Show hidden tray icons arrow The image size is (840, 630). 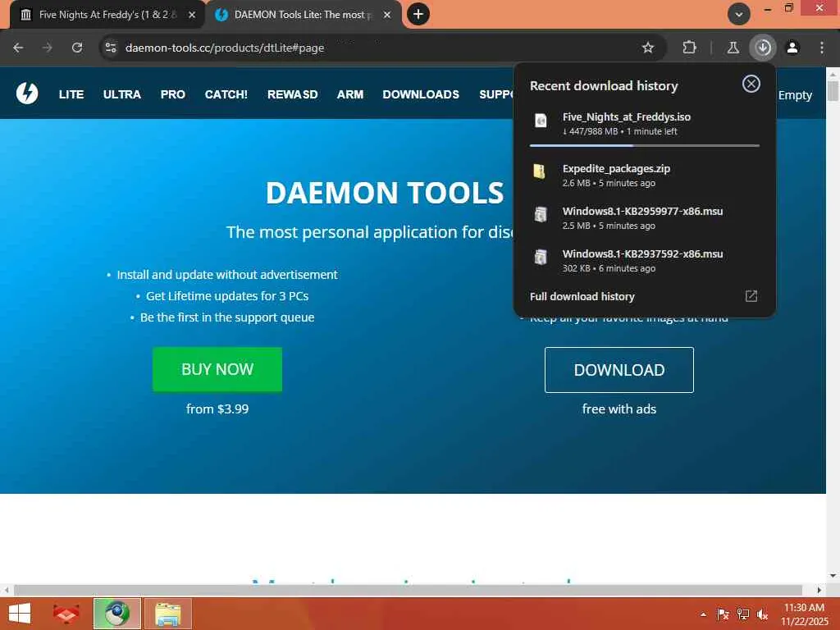tap(703, 614)
